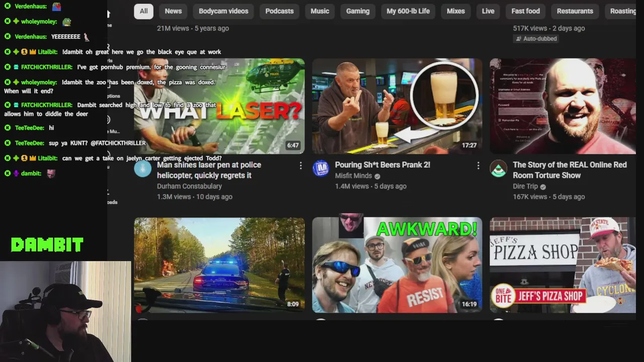Open the Dire Trip channel name link

pyautogui.click(x=525, y=186)
